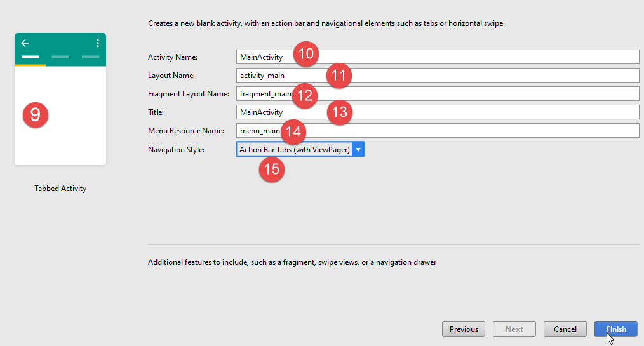Screen dimensions: 644x346
Task: Click the red circle marker numbered 15
Action: (x=271, y=170)
